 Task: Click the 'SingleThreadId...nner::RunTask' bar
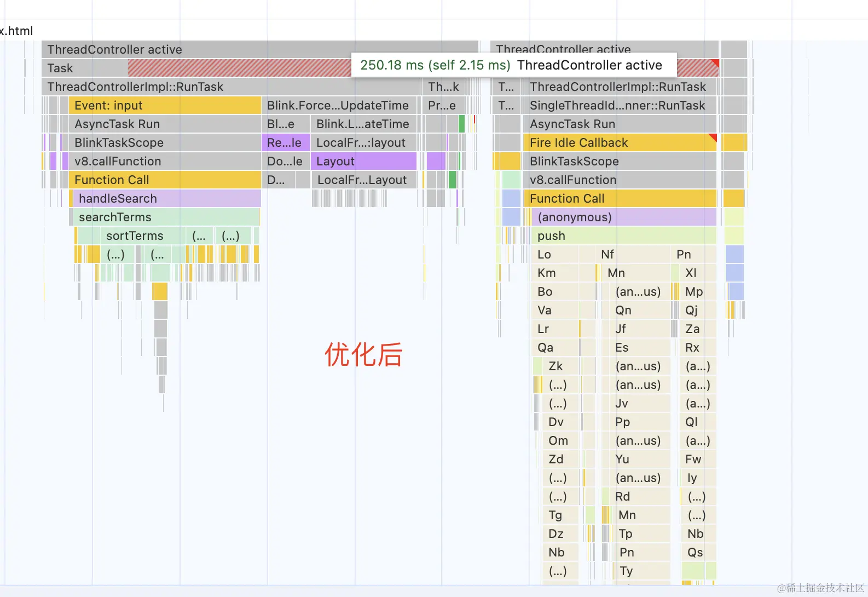coord(620,105)
